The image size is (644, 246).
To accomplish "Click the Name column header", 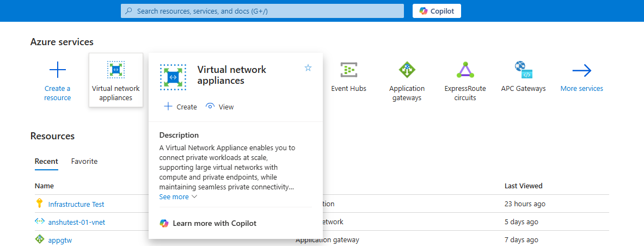I will point(44,186).
